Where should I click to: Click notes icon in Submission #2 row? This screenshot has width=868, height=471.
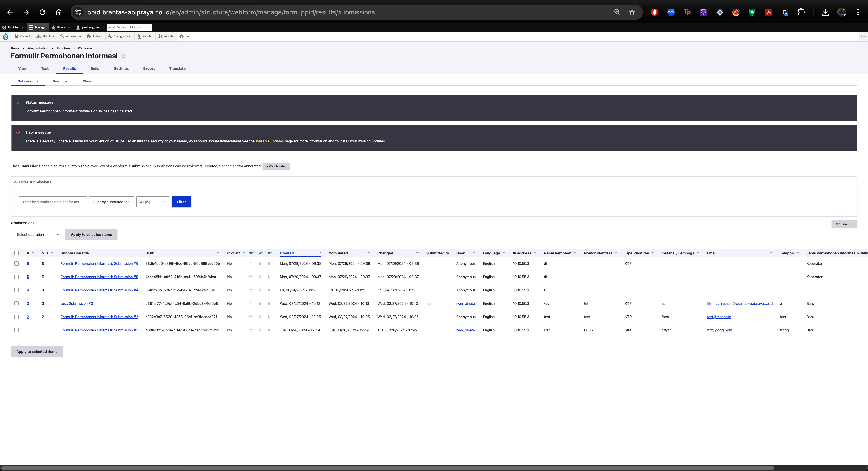pos(269,317)
